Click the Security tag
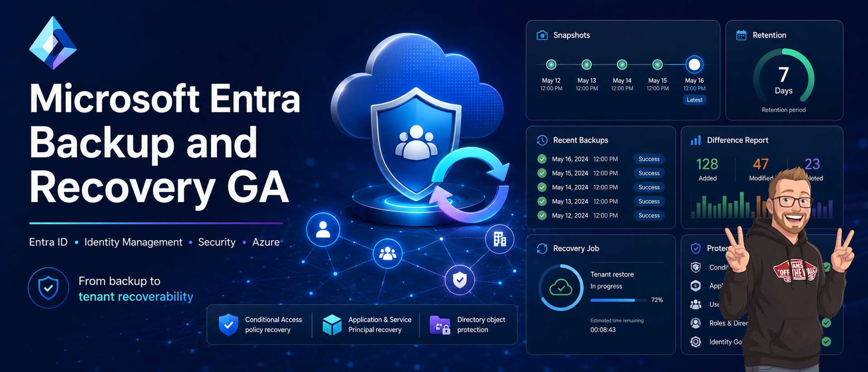The width and height of the screenshot is (868, 372). tap(217, 242)
